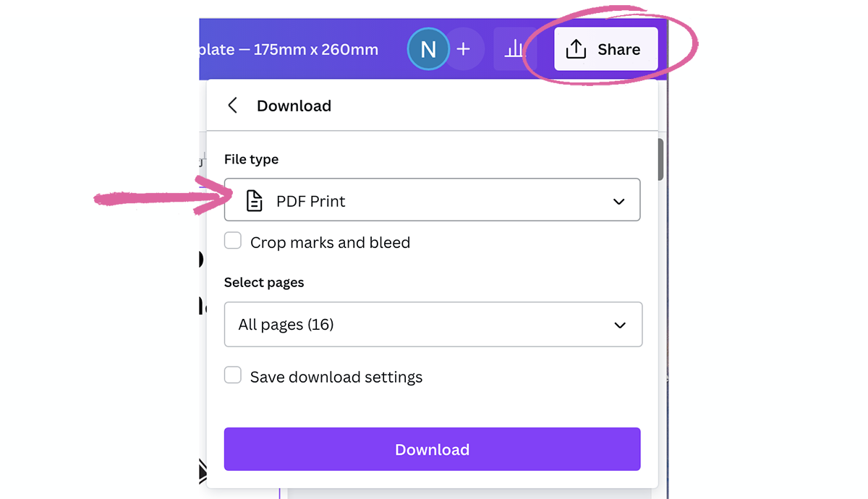This screenshot has height=499, width=868.
Task: Tick the Save download settings checkbox
Action: coord(233,375)
